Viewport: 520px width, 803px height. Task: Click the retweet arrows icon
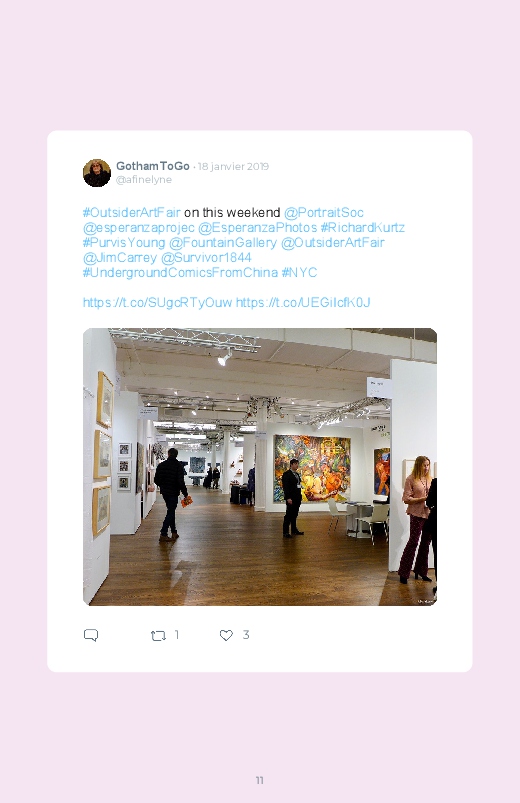point(158,636)
